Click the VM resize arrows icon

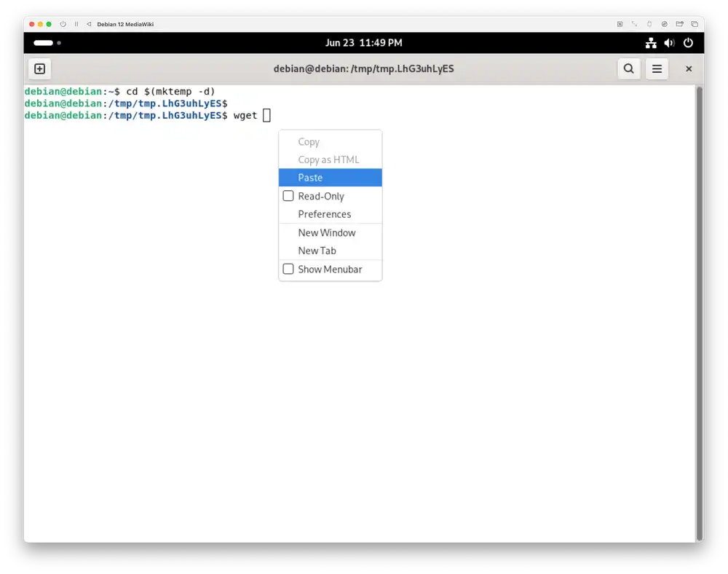[x=634, y=24]
